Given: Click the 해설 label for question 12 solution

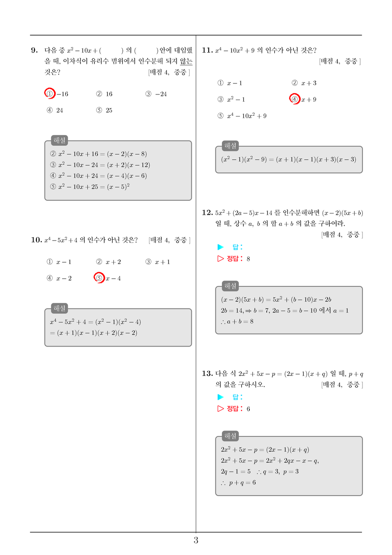Looking at the screenshot, I should coord(231,286).
